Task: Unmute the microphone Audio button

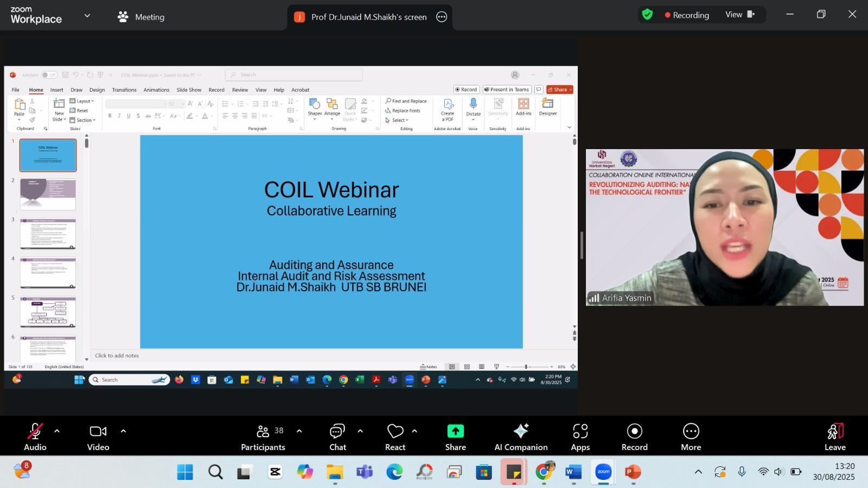Action: pos(35,437)
